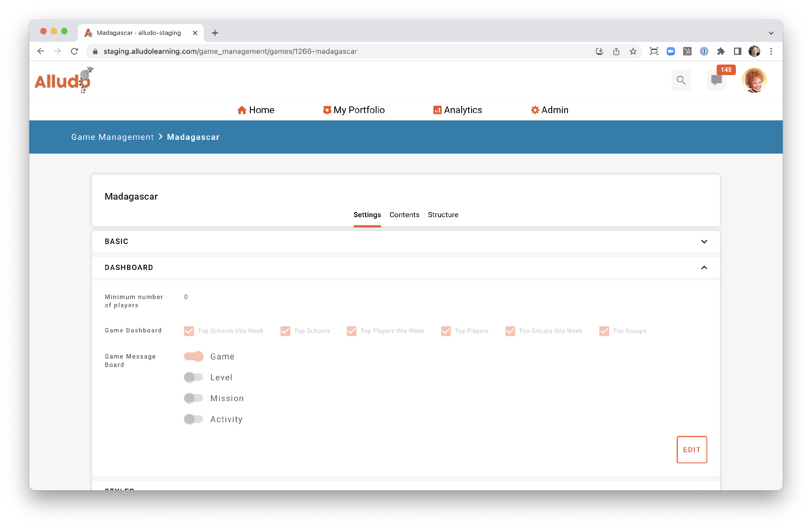Viewport: 812px width, 529px height.
Task: Toggle Top Schools checkbox
Action: point(285,331)
